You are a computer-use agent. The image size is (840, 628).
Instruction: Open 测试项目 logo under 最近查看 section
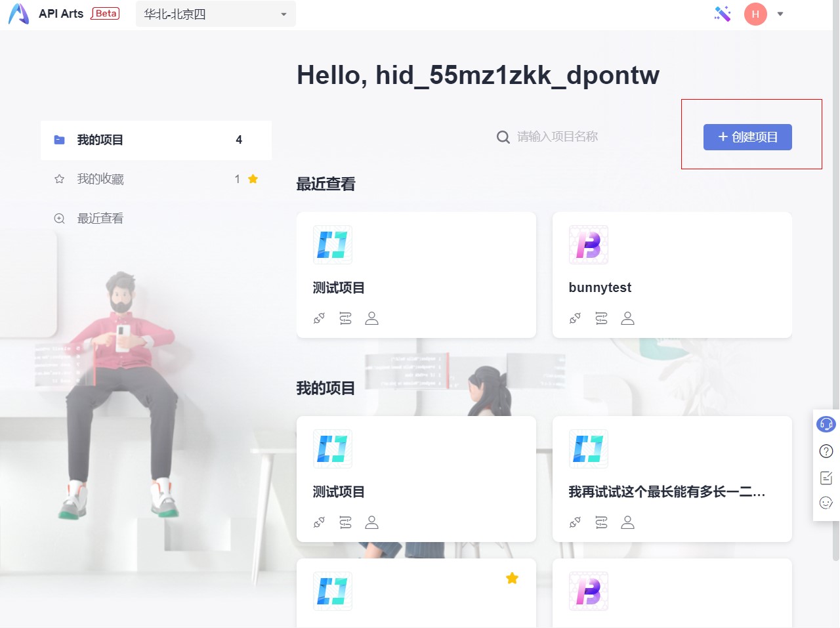[333, 245]
